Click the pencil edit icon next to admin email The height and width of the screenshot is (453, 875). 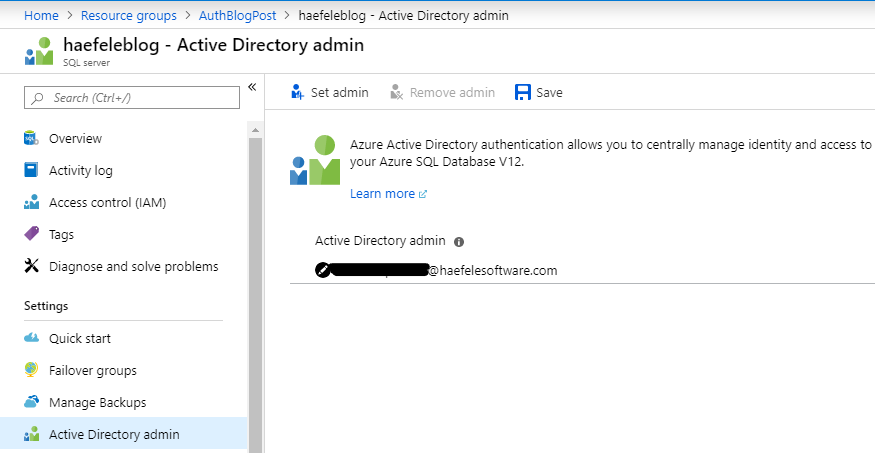[x=322, y=270]
